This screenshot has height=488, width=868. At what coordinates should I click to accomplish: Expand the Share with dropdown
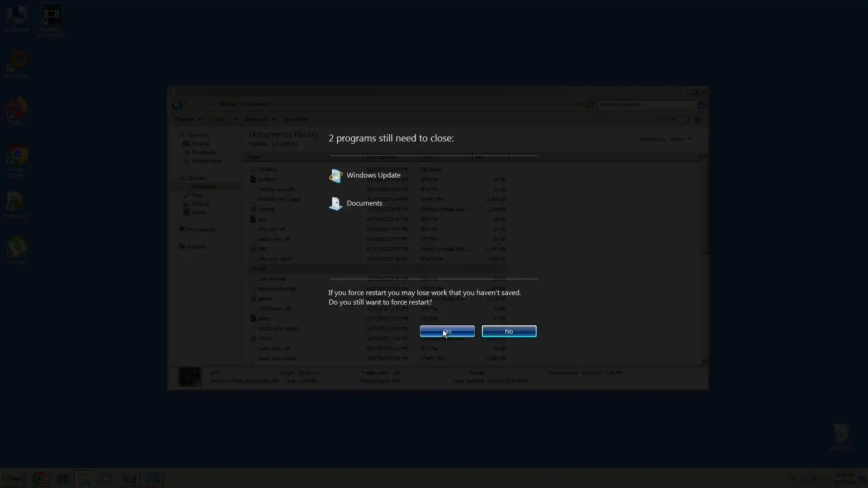pos(259,119)
